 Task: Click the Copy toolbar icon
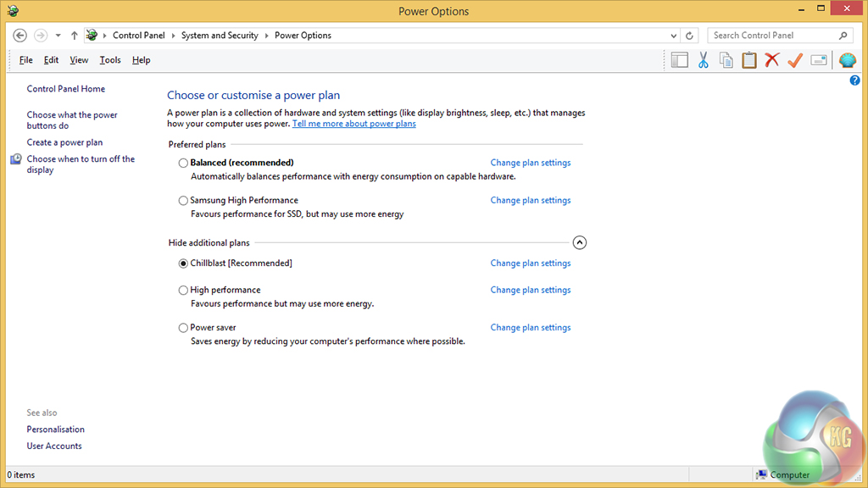726,60
